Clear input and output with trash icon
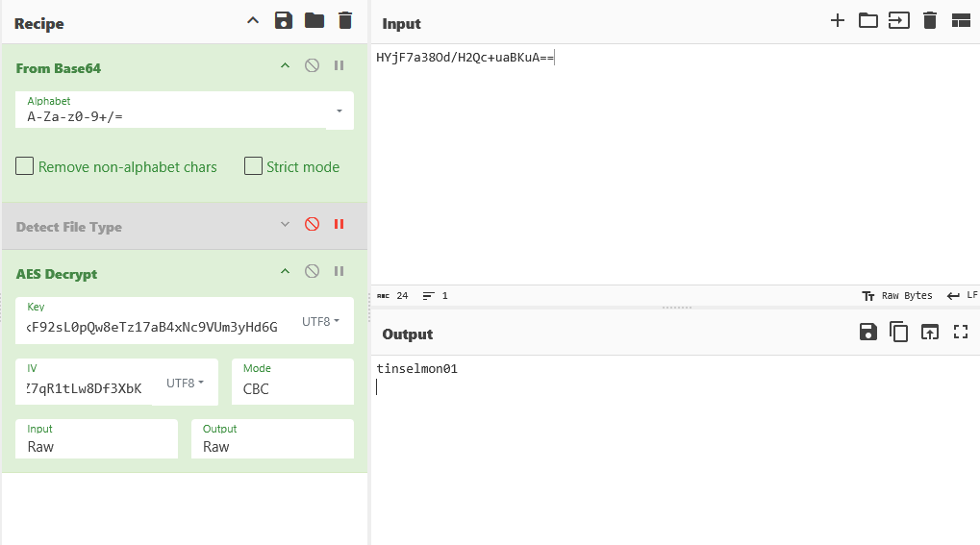Image resolution: width=980 pixels, height=545 pixels. click(x=929, y=21)
